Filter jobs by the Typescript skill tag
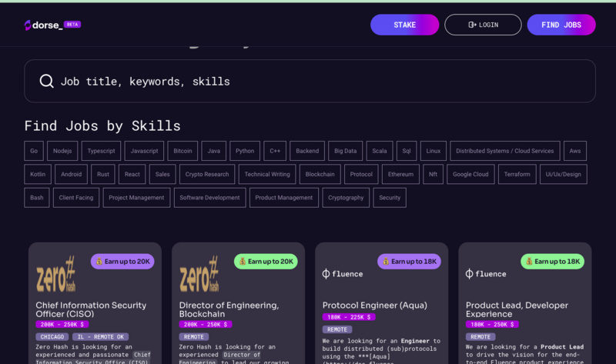The image size is (616, 364). coord(101,151)
